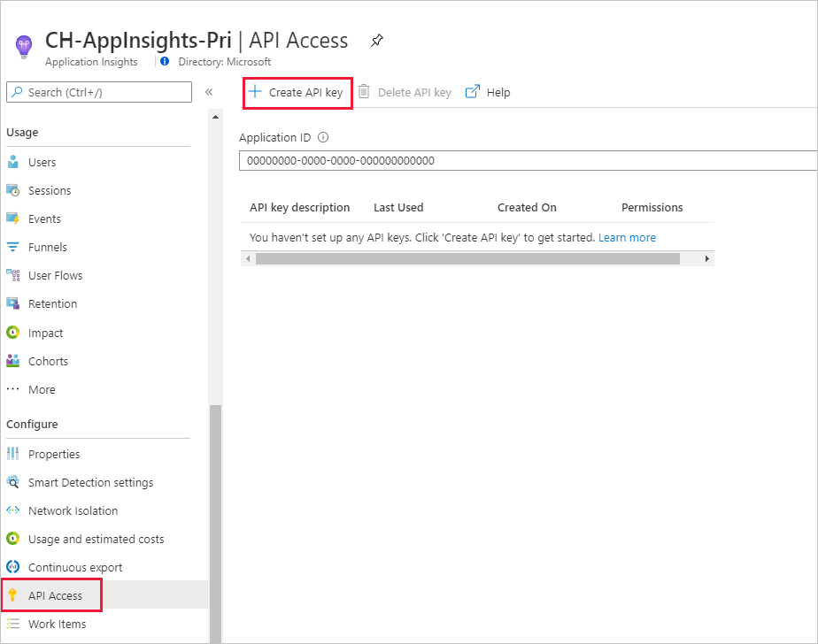Click the Created On column header
The width and height of the screenshot is (818, 644).
click(x=527, y=208)
